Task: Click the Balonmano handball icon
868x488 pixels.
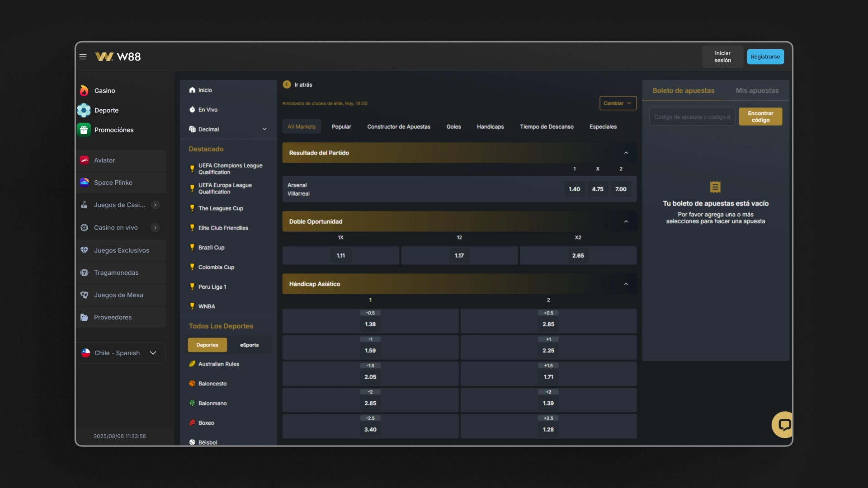Action: pos(192,404)
